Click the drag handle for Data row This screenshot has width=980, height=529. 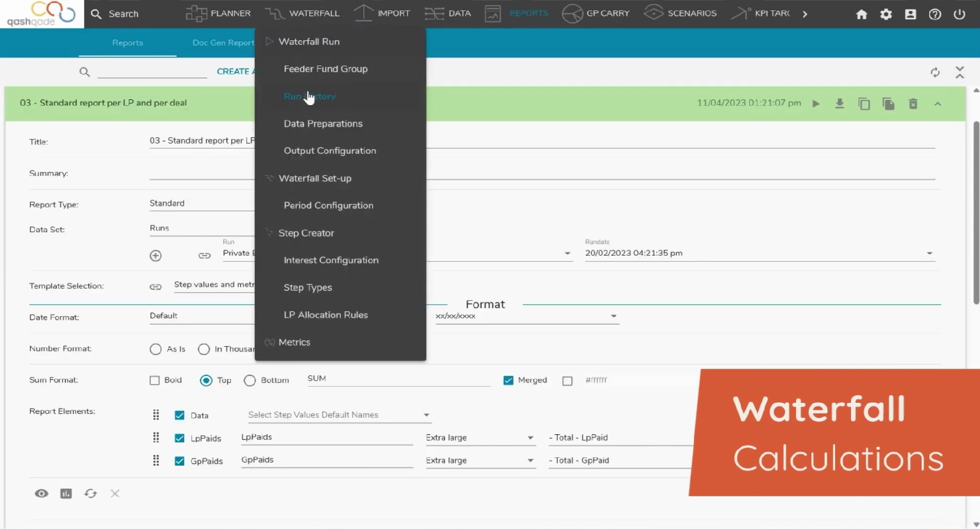point(156,415)
